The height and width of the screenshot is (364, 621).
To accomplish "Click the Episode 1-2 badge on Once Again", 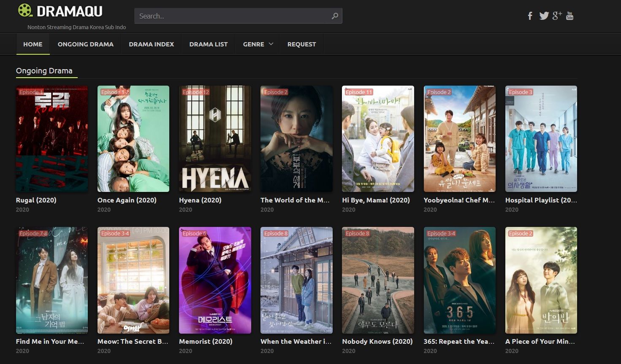I will click(x=115, y=92).
